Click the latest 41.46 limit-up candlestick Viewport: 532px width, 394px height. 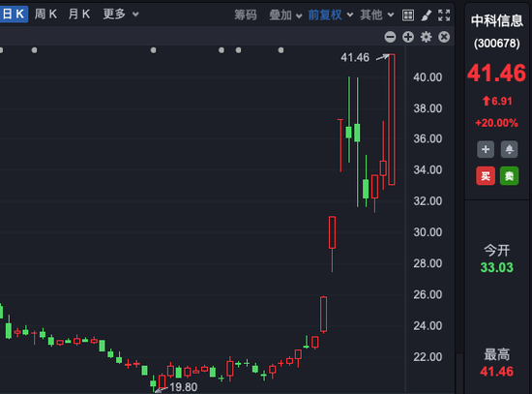tap(392, 119)
